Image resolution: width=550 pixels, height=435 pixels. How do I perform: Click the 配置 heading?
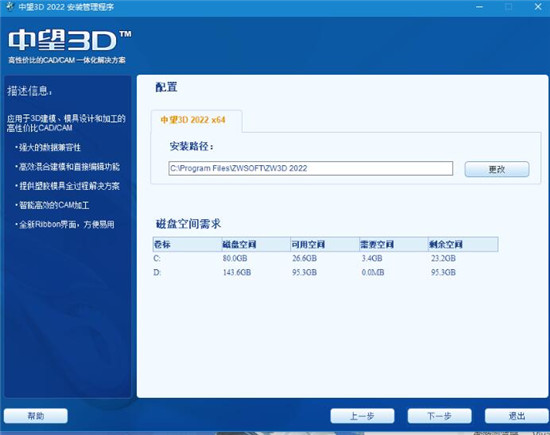tap(166, 87)
